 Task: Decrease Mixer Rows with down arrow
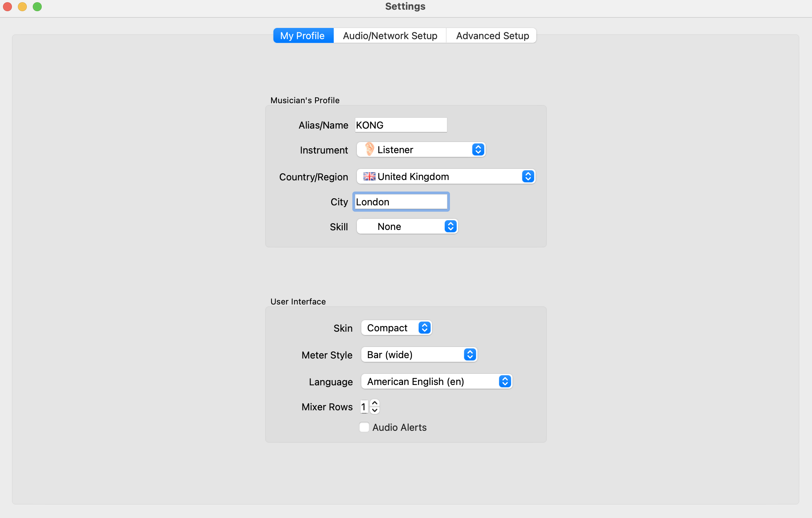coord(375,410)
